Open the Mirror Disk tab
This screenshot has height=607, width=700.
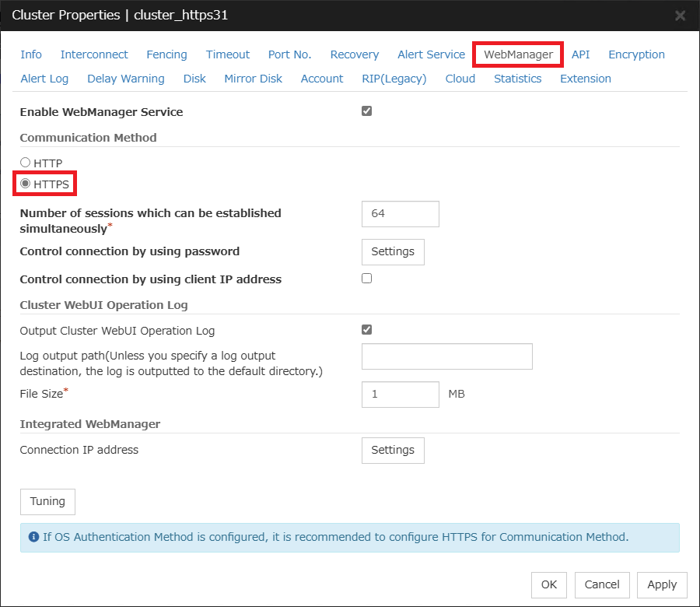pos(253,79)
